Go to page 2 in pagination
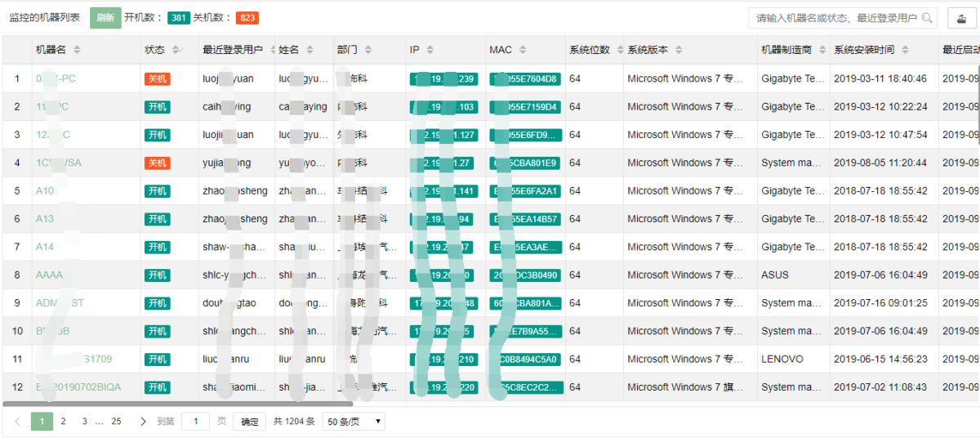The width and height of the screenshot is (980, 438). (63, 422)
